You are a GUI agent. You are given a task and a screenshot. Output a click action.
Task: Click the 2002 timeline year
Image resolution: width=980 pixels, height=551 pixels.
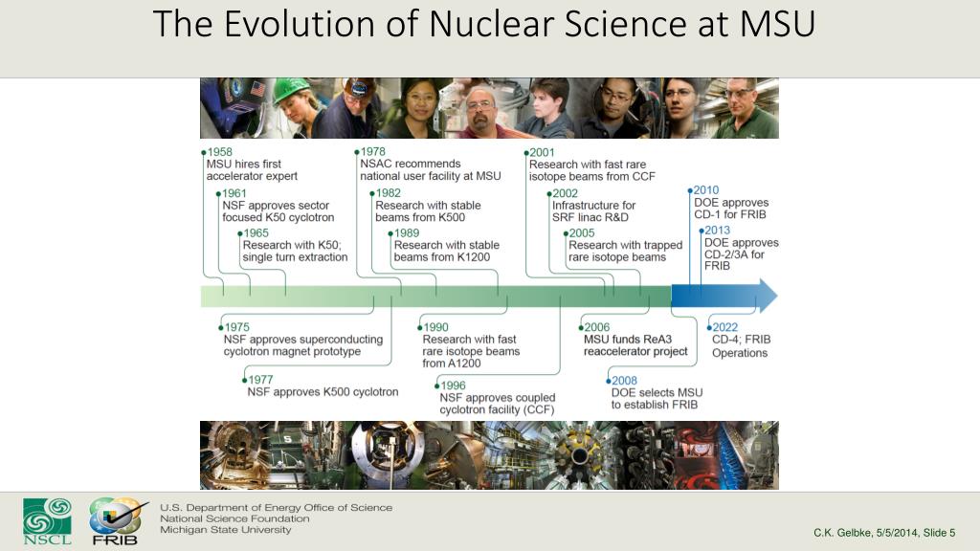pyautogui.click(x=565, y=193)
